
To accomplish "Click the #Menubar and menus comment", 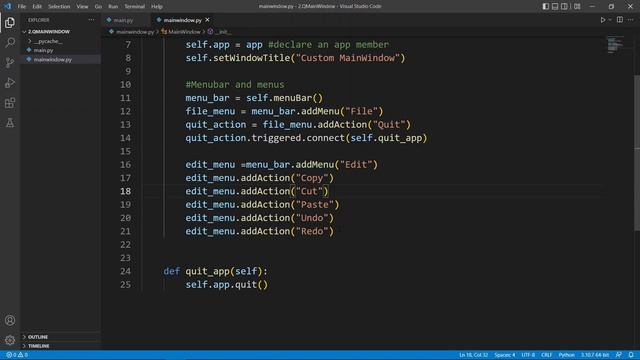I will (235, 84).
